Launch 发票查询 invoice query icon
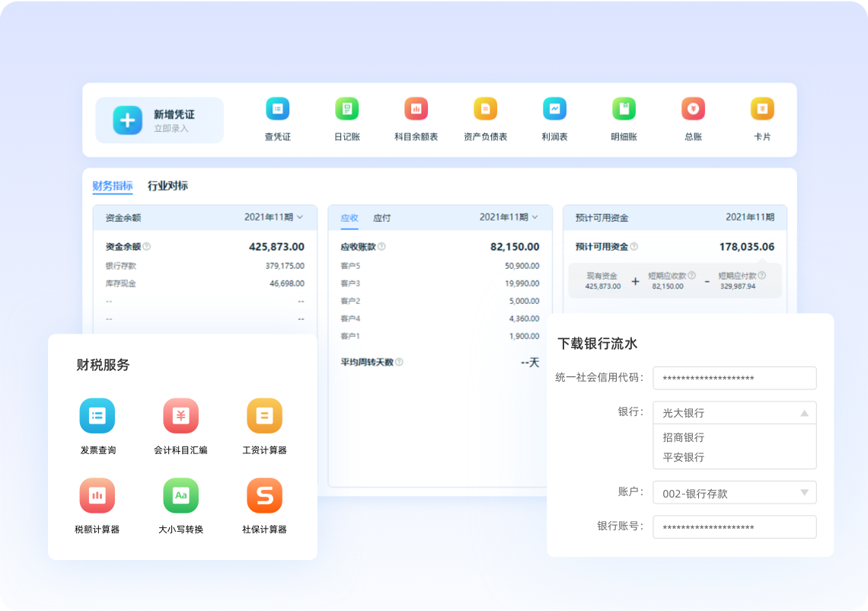The height and width of the screenshot is (611, 868). pos(97,416)
